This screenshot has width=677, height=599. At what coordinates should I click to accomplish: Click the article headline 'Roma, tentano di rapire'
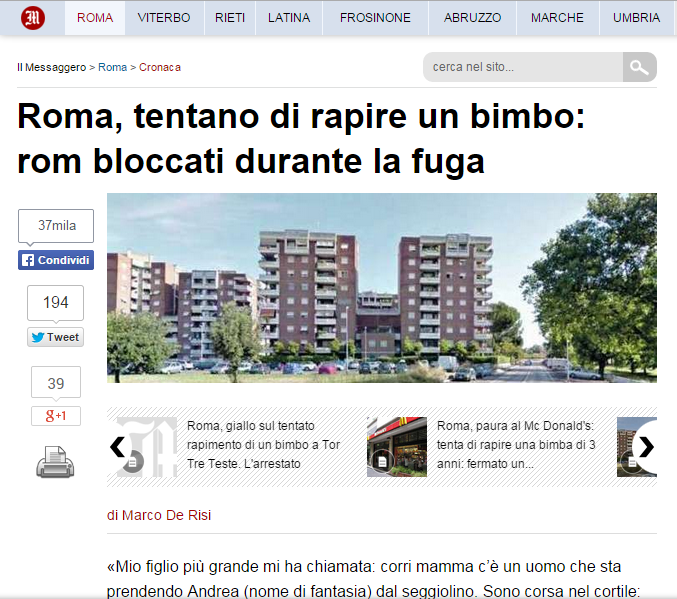pyautogui.click(x=301, y=139)
